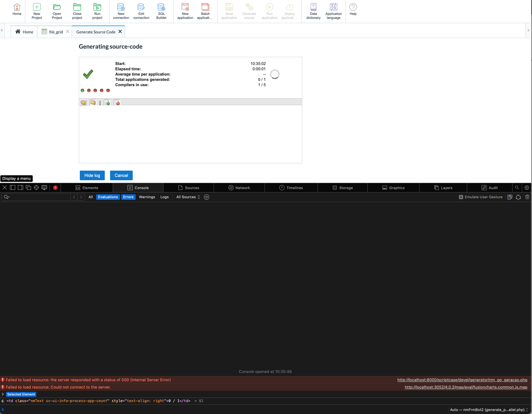This screenshot has height=414, width=532.
Task: Click the Batch application icon
Action: pos(205,11)
